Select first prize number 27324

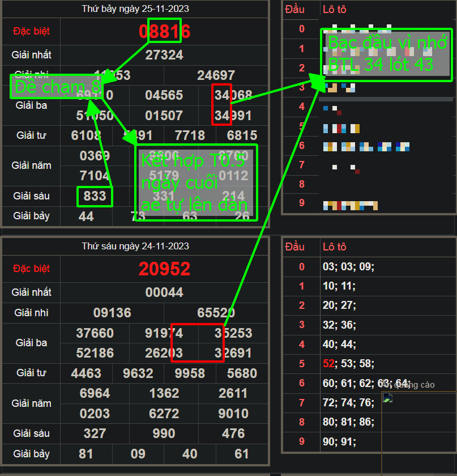coord(164,54)
